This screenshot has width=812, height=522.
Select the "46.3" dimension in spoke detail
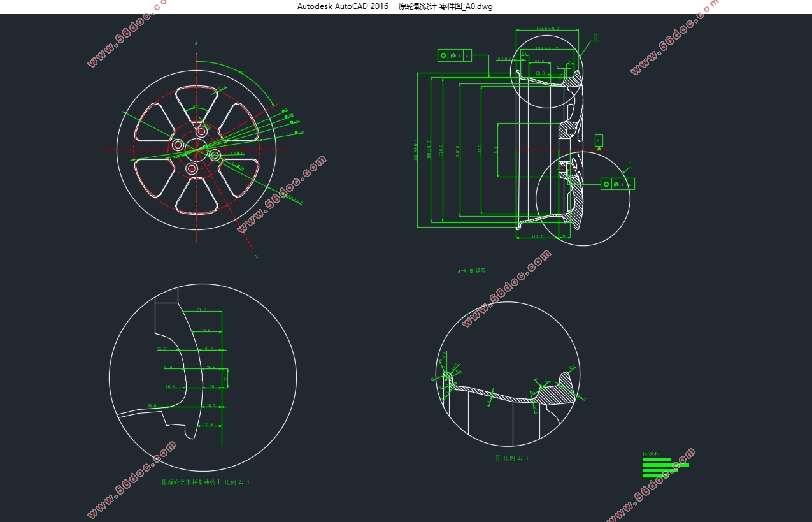point(170,386)
